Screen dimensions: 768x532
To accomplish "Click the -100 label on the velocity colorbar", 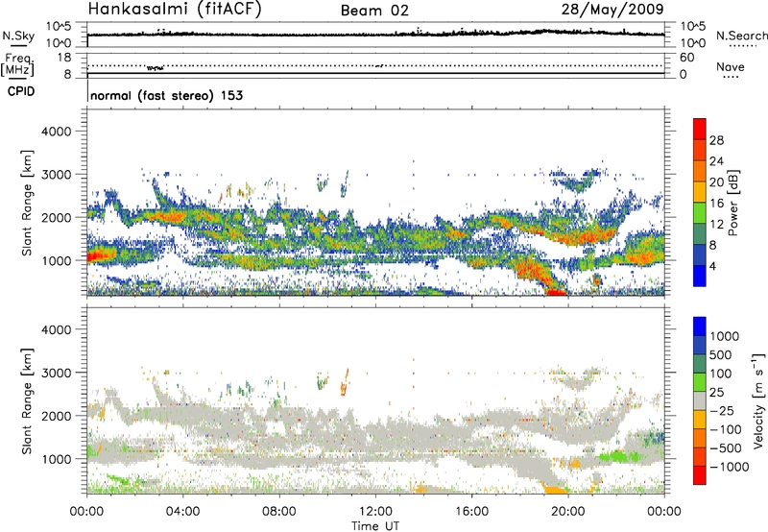I will (726, 429).
